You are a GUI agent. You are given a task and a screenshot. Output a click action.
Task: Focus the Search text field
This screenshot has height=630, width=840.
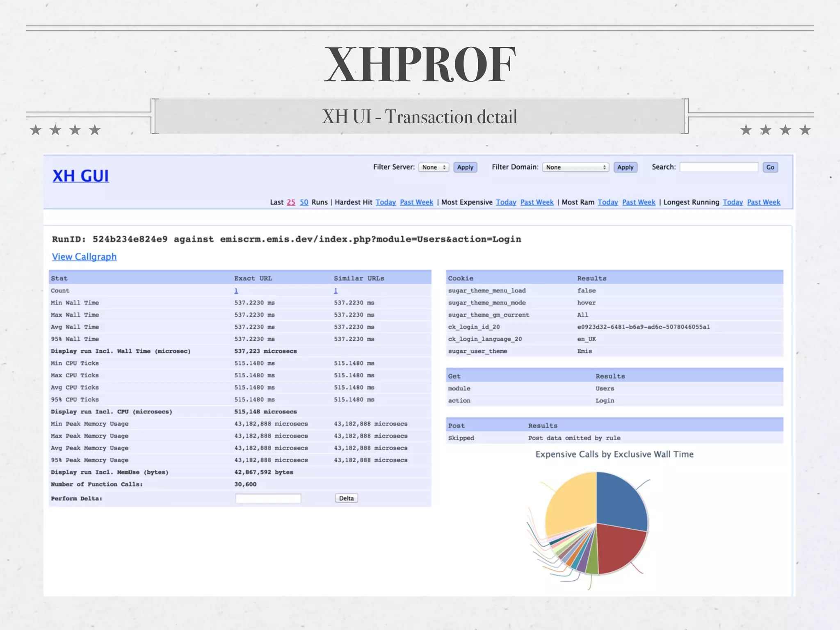(x=719, y=167)
